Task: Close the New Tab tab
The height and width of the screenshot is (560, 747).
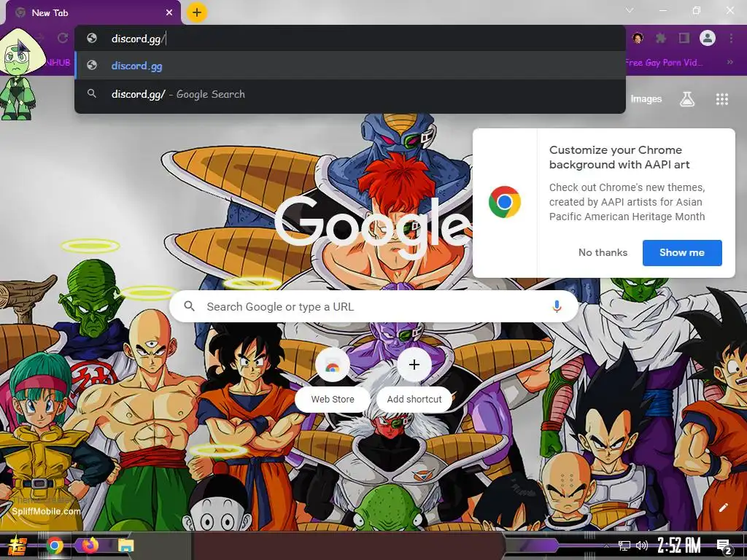Action: coord(169,13)
